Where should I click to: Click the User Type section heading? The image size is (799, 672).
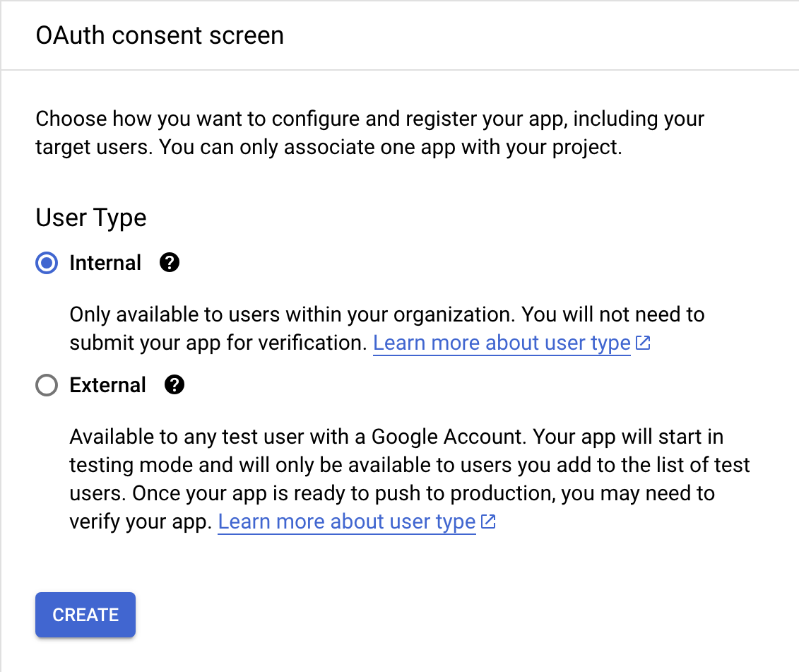point(91,218)
